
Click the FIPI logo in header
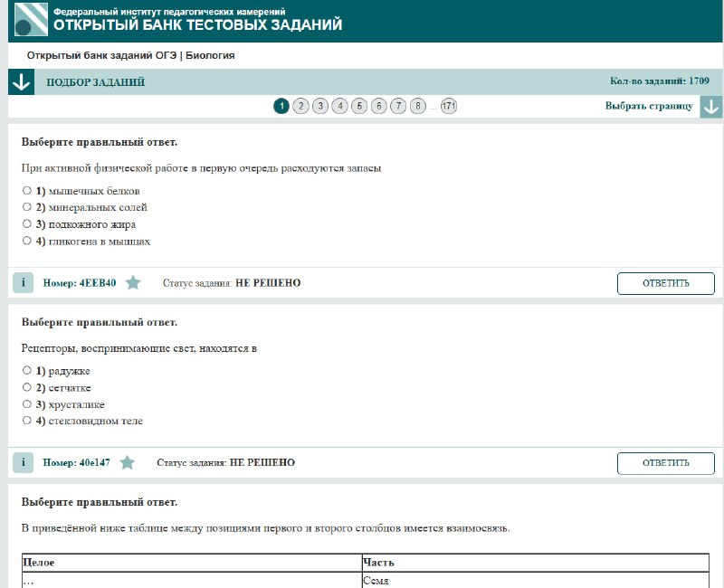(x=31, y=19)
